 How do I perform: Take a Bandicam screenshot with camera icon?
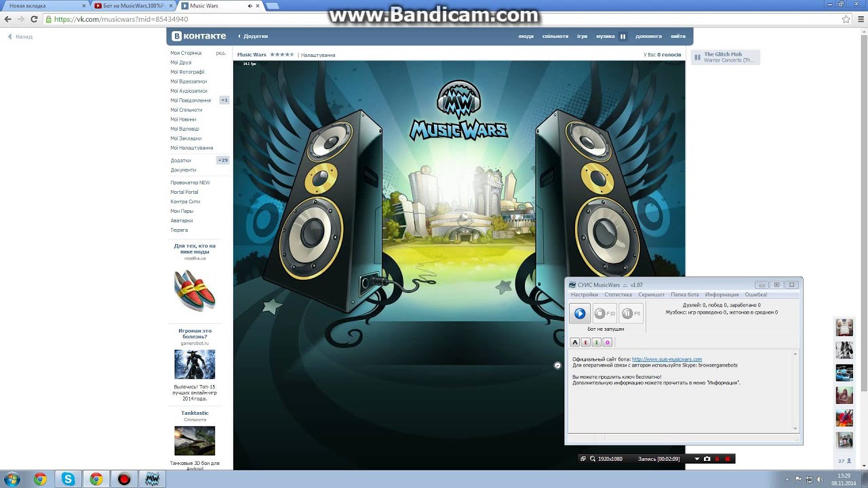[x=707, y=459]
